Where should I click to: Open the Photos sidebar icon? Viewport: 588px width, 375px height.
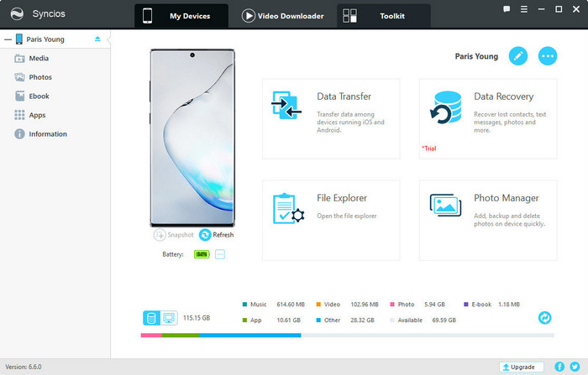pyautogui.click(x=19, y=77)
